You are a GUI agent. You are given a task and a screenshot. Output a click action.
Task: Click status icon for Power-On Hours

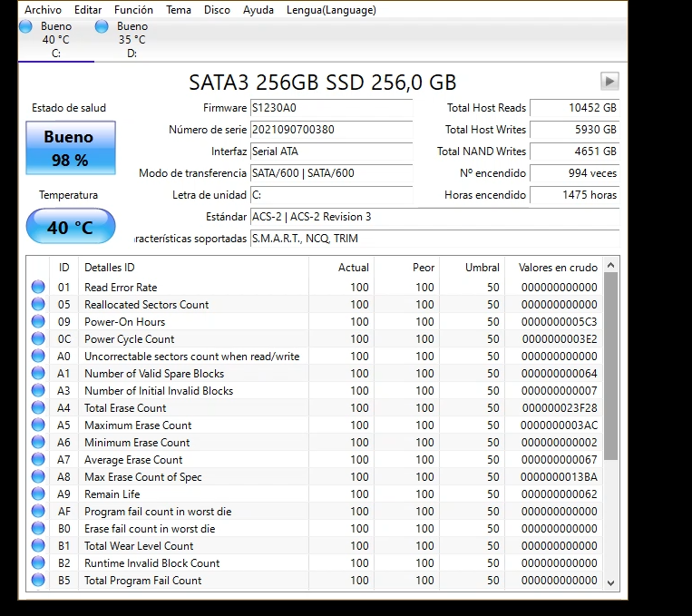pos(38,321)
